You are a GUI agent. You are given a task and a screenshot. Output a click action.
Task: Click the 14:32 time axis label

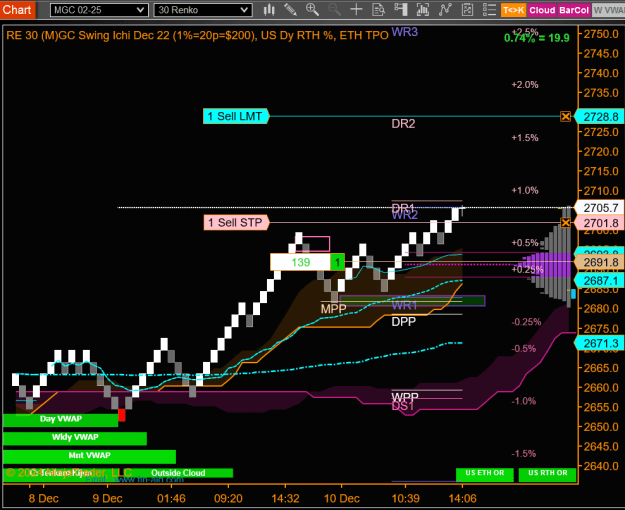[x=285, y=498]
